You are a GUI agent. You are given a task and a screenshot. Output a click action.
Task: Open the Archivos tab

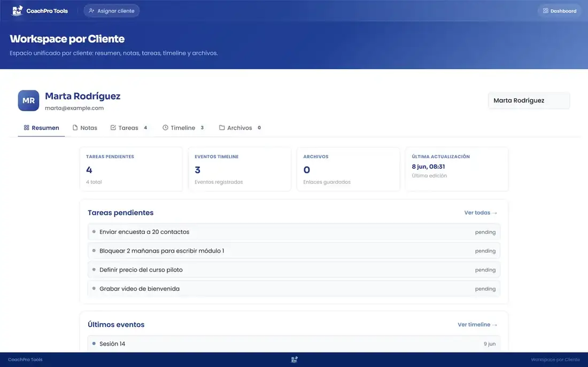click(x=240, y=128)
